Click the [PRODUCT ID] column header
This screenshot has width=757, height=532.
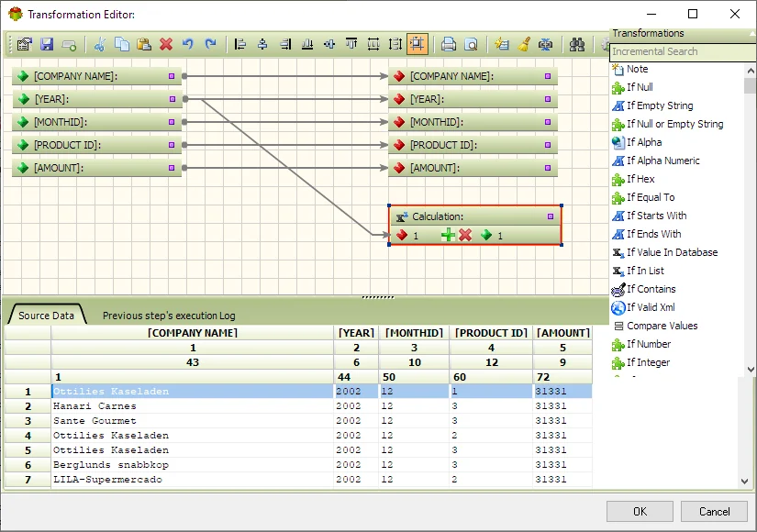(491, 333)
